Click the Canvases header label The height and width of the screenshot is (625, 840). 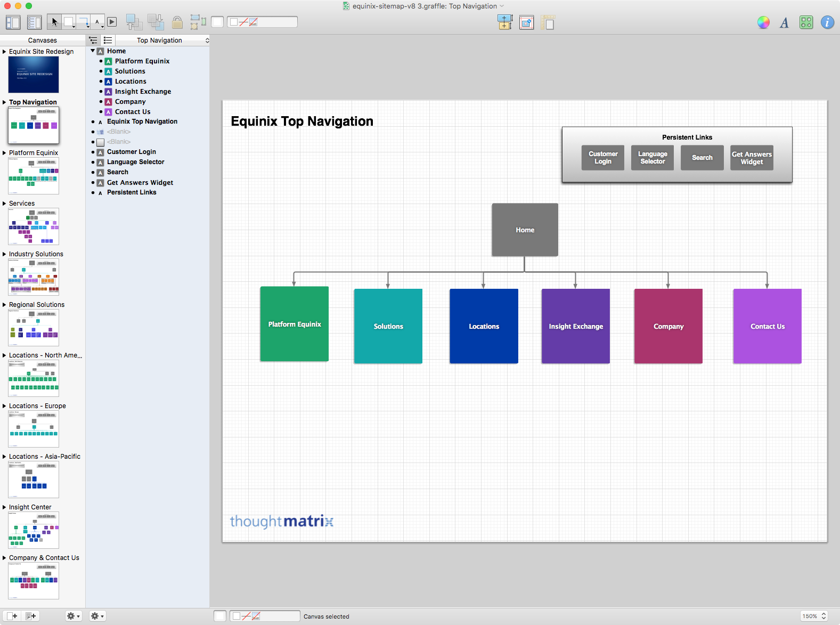coord(42,40)
